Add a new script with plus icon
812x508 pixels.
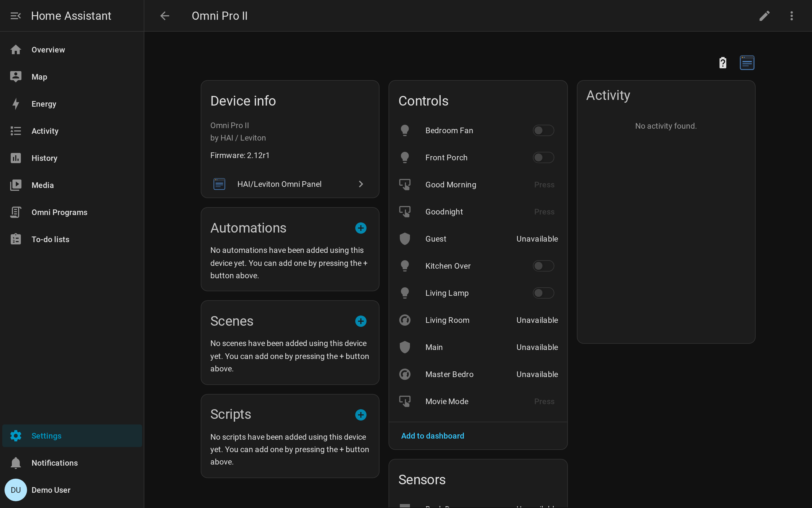pyautogui.click(x=361, y=415)
